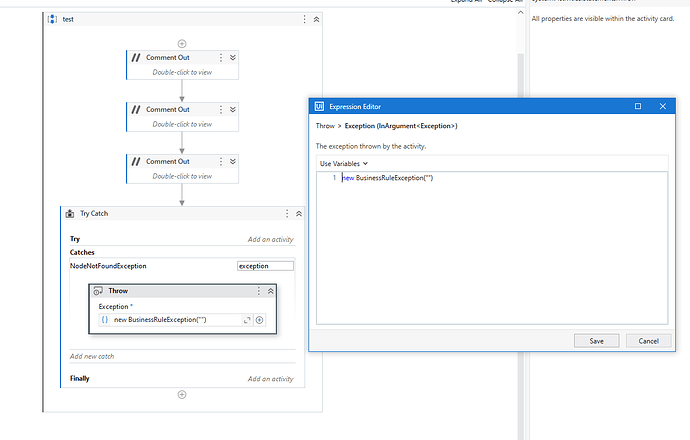Collapse the Try Catch activity
Screen dimensions: 690x440
[299, 213]
